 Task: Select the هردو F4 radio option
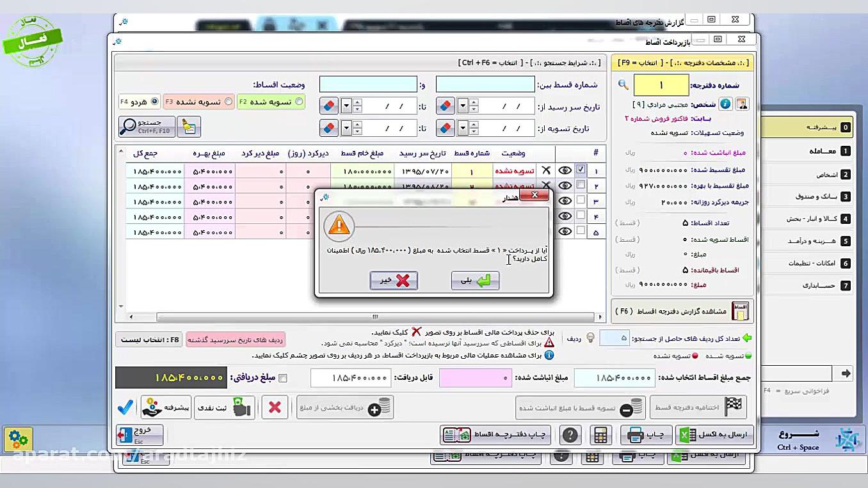154,102
